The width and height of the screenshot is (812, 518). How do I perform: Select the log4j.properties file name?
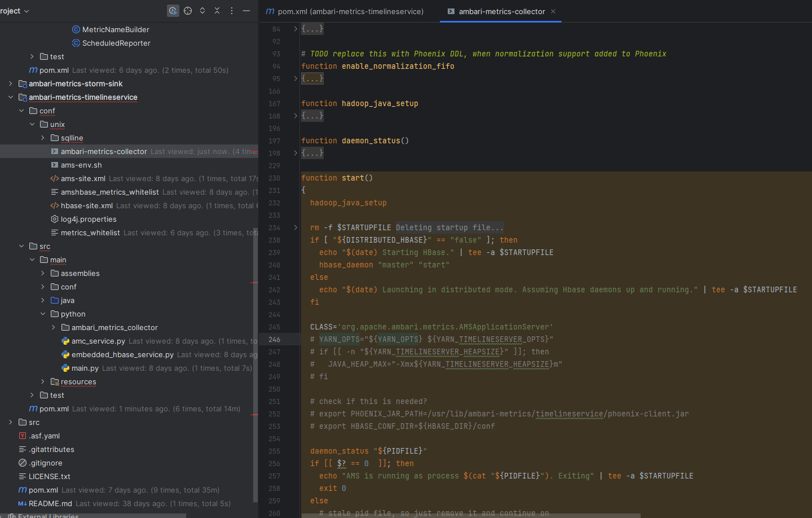pos(89,219)
